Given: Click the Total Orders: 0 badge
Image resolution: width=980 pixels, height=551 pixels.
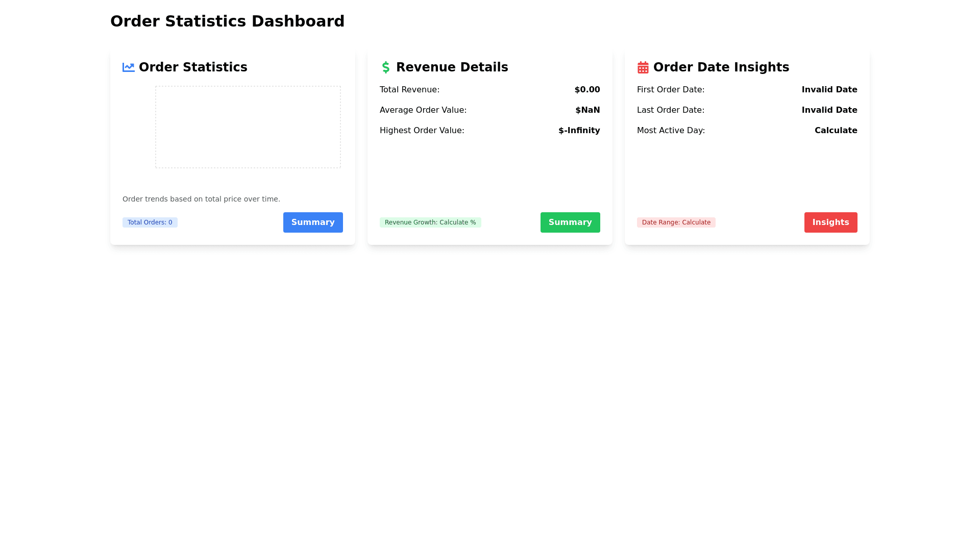Looking at the screenshot, I should click(150, 222).
